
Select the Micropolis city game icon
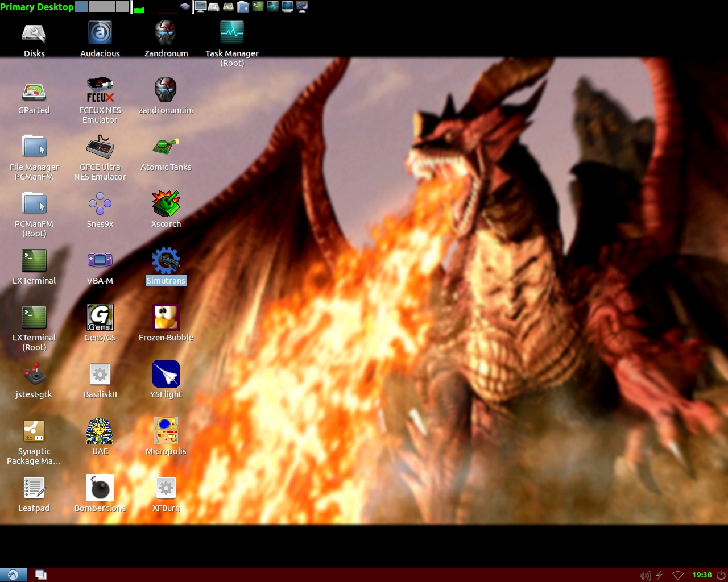[x=166, y=431]
